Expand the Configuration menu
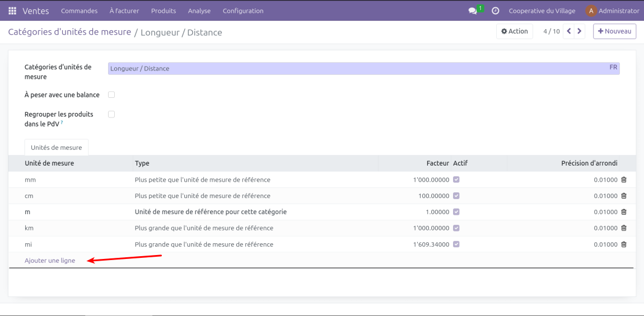 (x=242, y=11)
